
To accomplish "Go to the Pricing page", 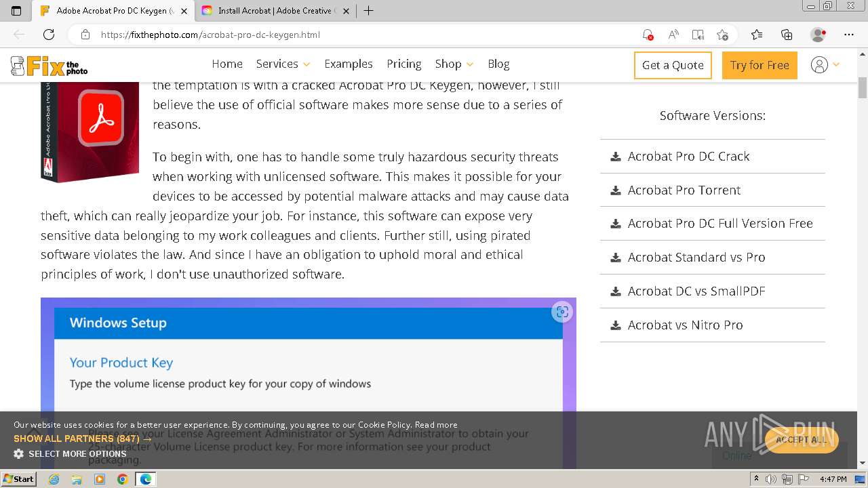I will [404, 64].
